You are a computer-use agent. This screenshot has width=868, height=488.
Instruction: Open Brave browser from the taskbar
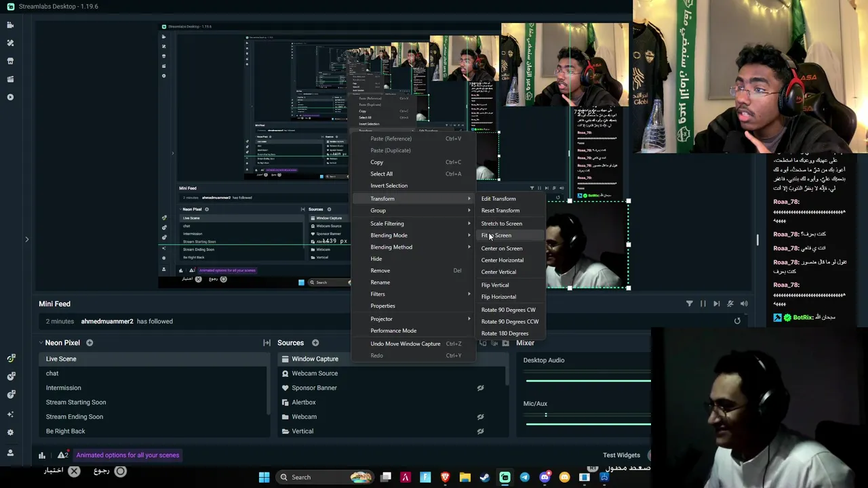[x=445, y=477]
